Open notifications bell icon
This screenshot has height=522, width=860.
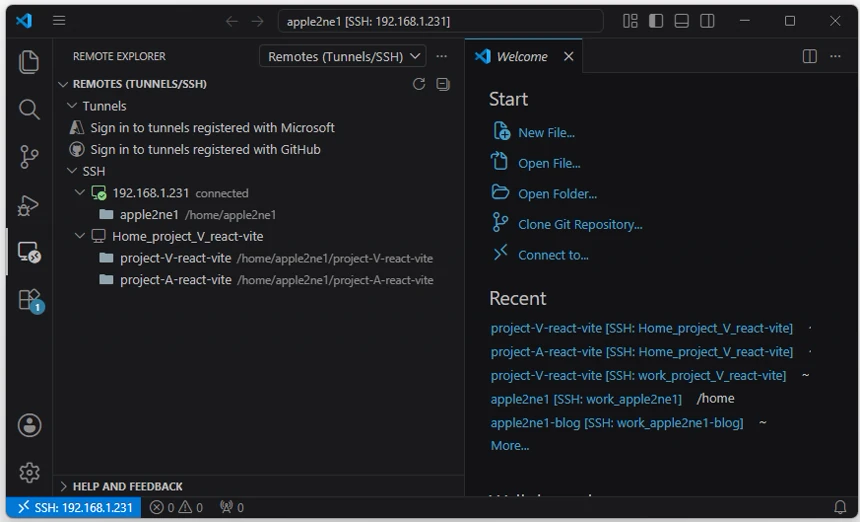[840, 507]
